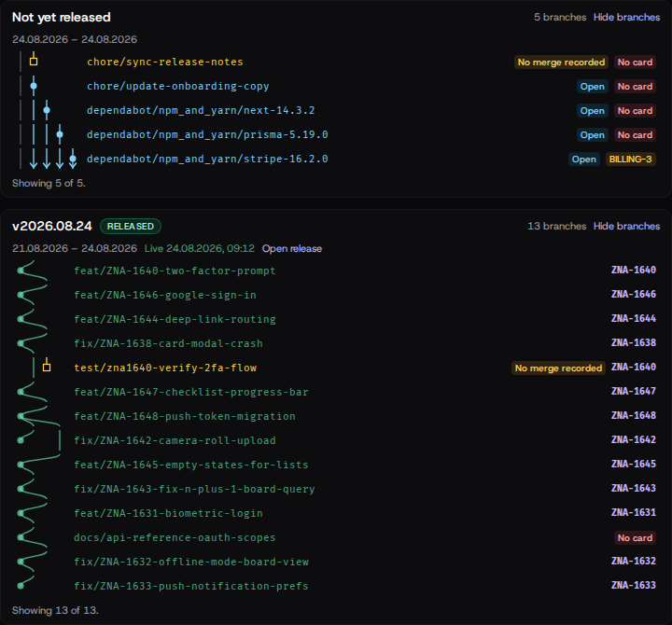Click No card badge on chore/sync-release-notes
Viewport: 672px width, 625px height.
(x=635, y=62)
